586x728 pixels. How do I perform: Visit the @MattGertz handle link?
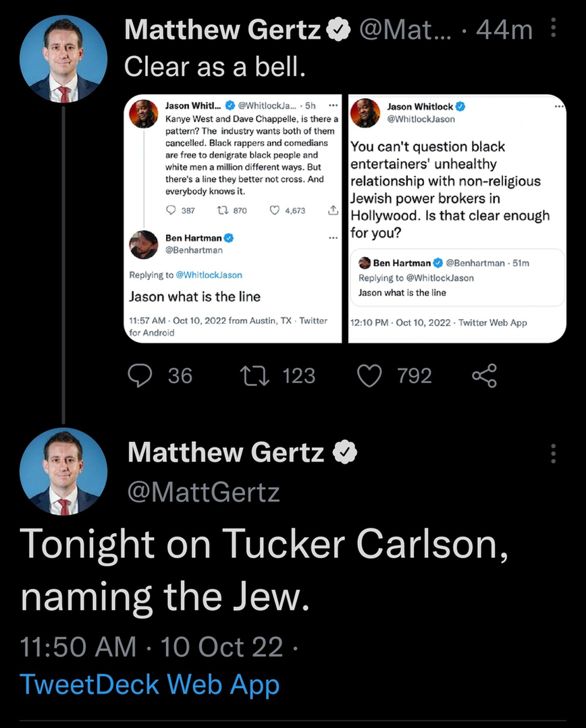tap(203, 493)
